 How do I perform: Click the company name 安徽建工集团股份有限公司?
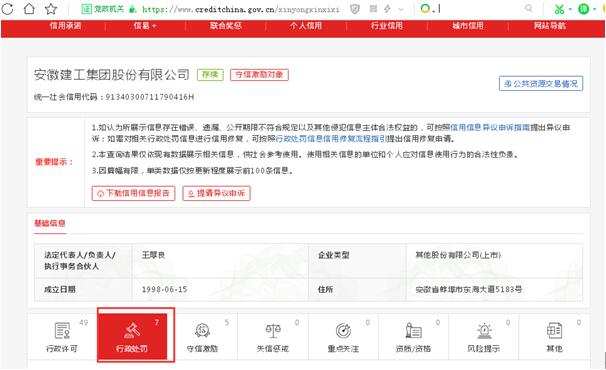point(112,75)
